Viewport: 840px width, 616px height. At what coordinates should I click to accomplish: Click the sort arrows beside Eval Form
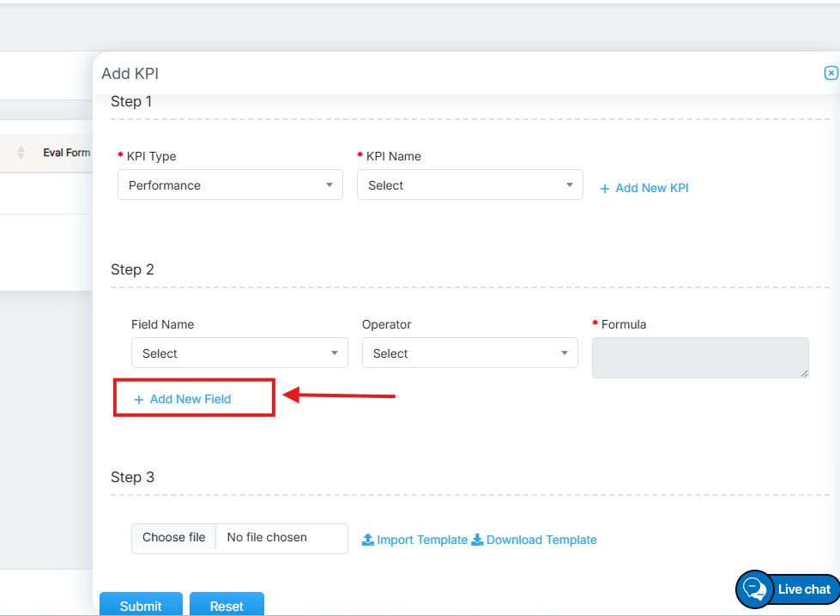point(21,153)
